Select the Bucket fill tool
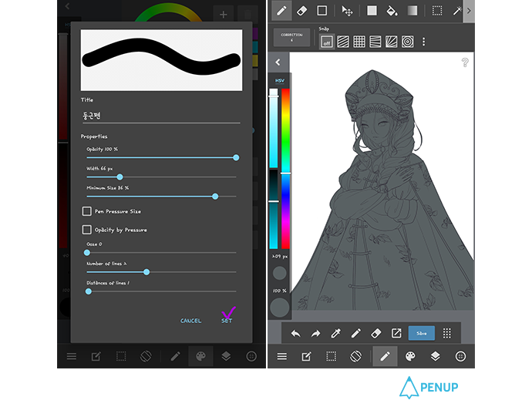Viewport: 532px width, 407px height. coord(392,11)
